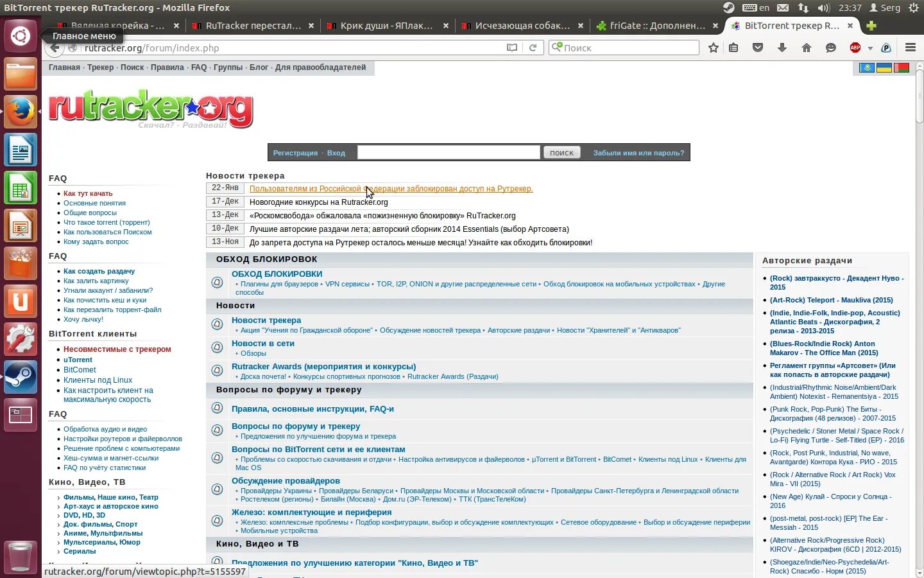This screenshot has width=924, height=578.
Task: Expand 'Фильмы, Наше кино, Театр' category
Action: [111, 497]
